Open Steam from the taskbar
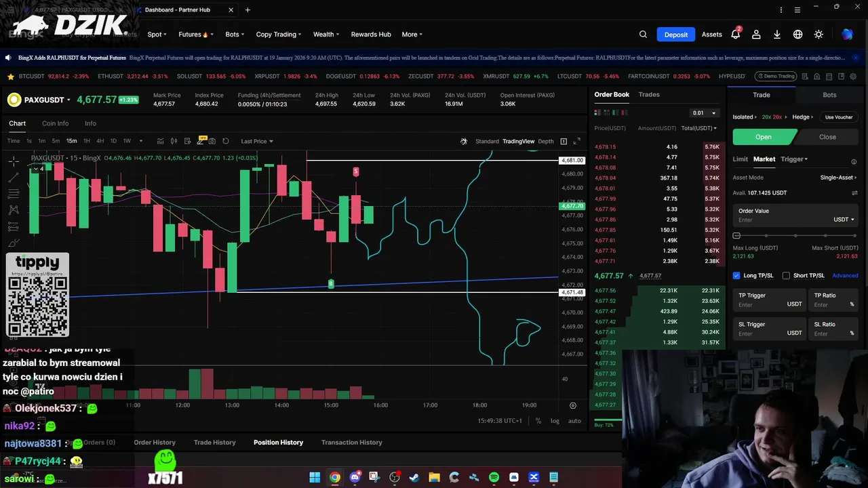The image size is (868, 488). coord(414,477)
